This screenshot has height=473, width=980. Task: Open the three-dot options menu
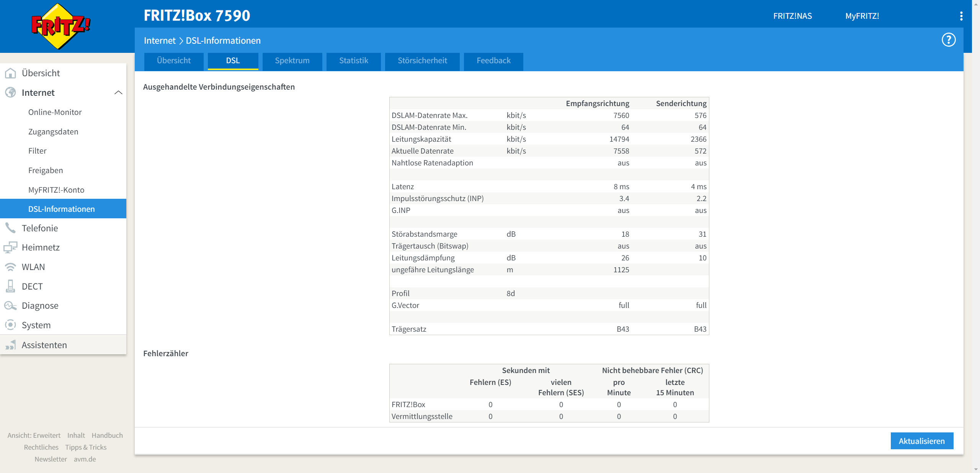click(x=961, y=16)
